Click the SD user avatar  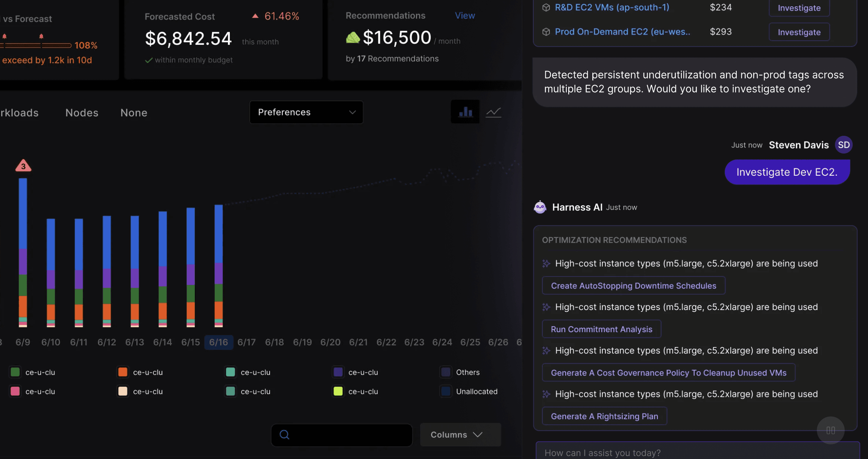tap(844, 145)
